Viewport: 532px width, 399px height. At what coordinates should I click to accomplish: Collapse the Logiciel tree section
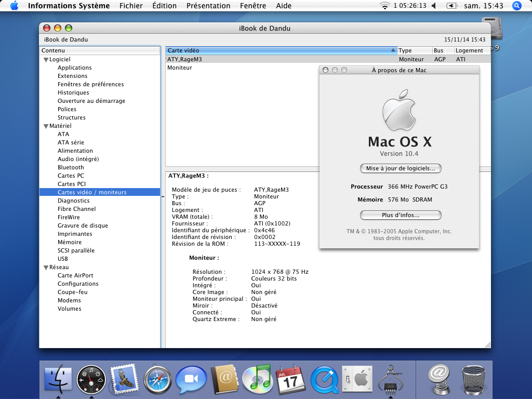point(46,60)
